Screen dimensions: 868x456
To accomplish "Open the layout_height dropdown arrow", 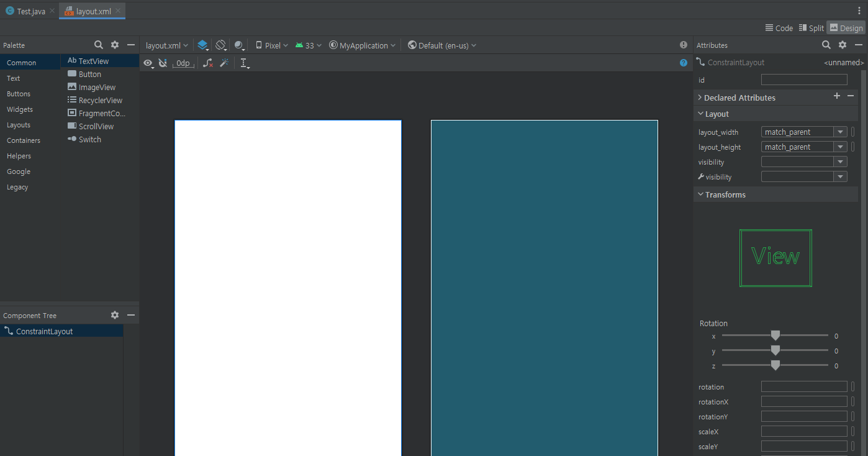I will [840, 147].
